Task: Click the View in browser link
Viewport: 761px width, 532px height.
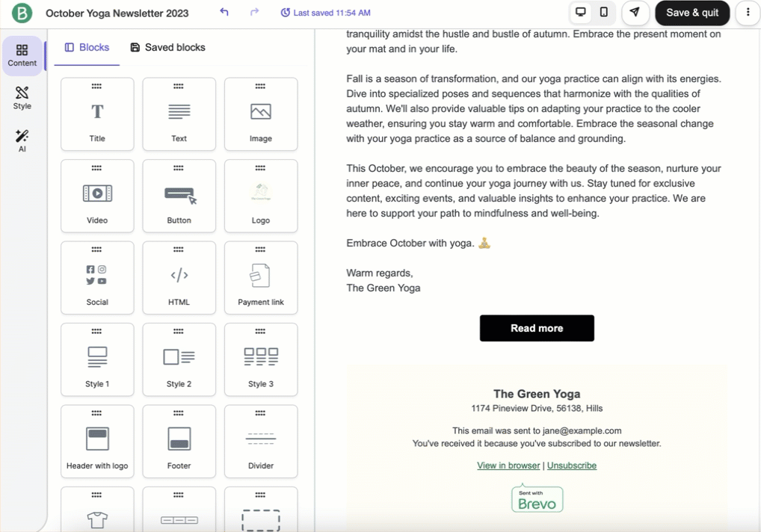Action: click(508, 466)
